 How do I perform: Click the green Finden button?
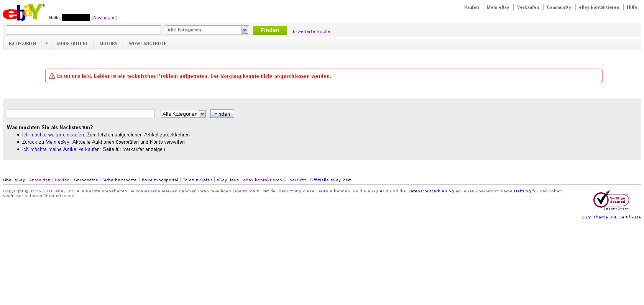pos(270,30)
